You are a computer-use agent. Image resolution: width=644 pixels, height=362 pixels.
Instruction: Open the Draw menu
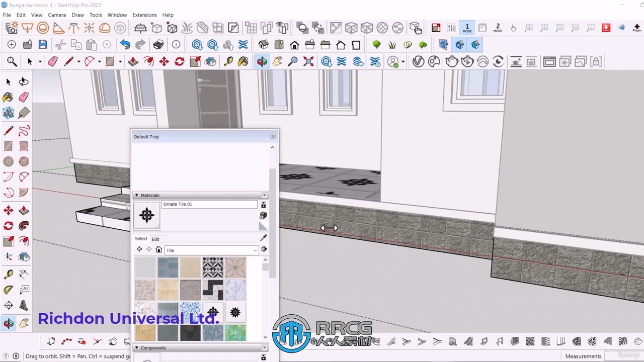(x=77, y=15)
